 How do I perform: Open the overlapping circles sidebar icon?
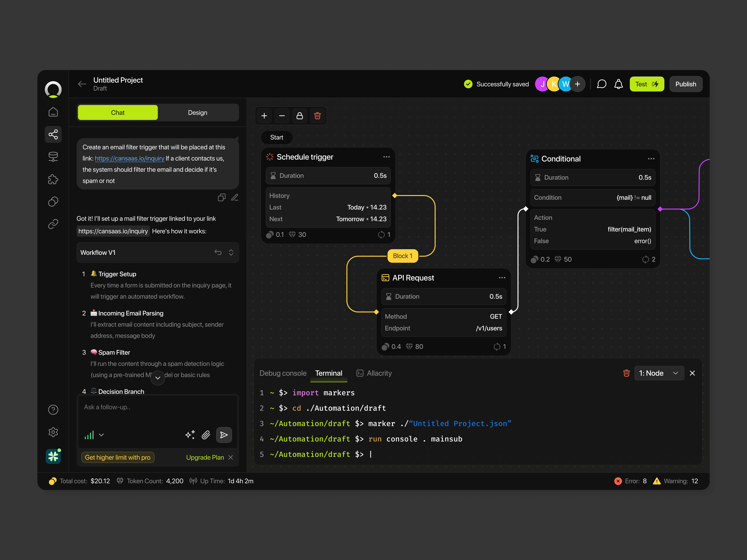[x=53, y=201]
